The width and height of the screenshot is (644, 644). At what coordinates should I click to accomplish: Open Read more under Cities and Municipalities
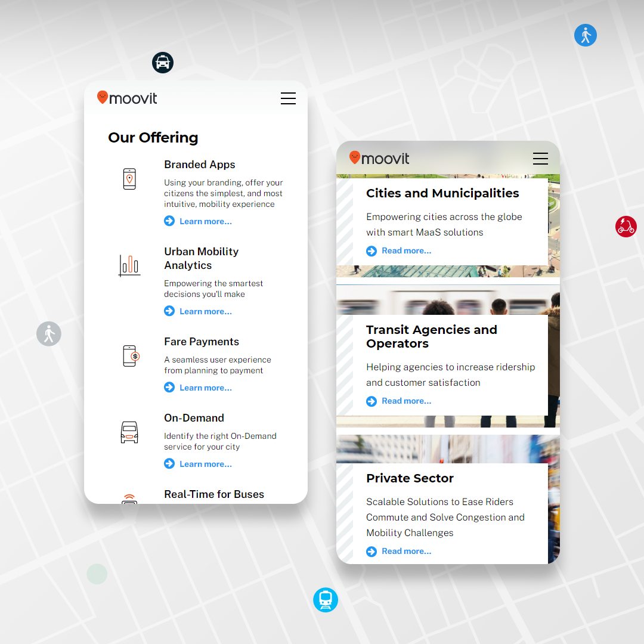(407, 250)
